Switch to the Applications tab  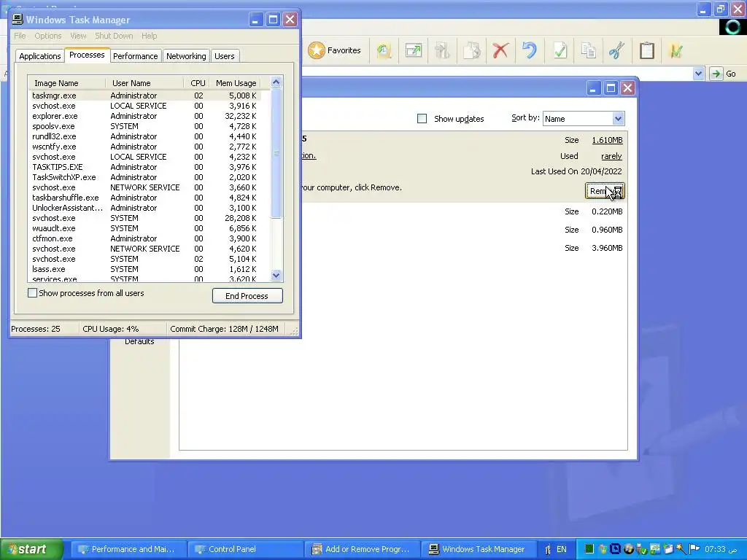40,56
